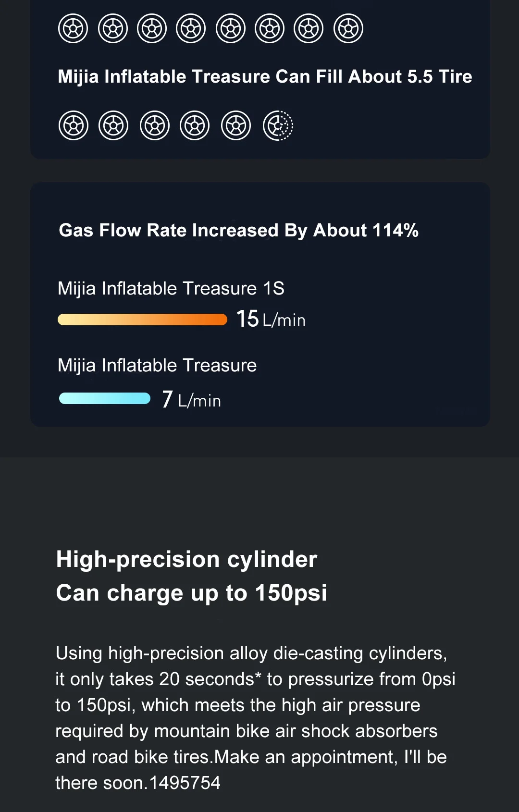Click the fourth tire icon in top row

(x=191, y=29)
